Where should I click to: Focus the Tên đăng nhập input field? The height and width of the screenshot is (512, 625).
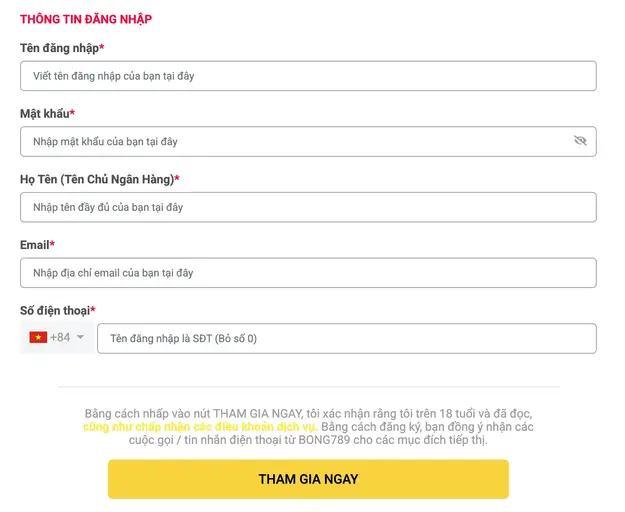click(x=308, y=76)
